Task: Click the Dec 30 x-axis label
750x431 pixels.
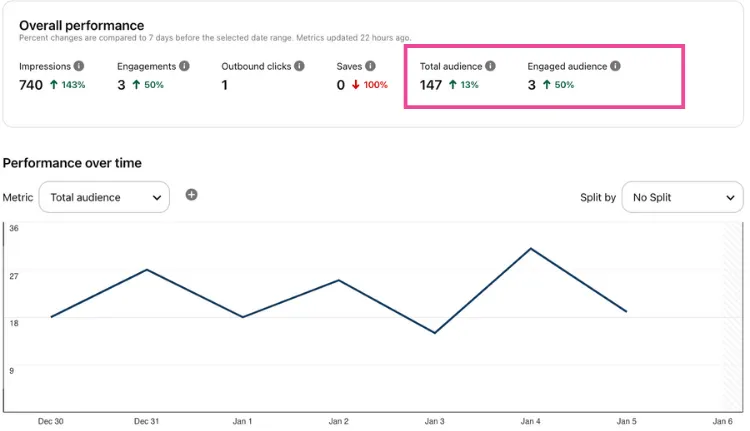Action: click(51, 421)
